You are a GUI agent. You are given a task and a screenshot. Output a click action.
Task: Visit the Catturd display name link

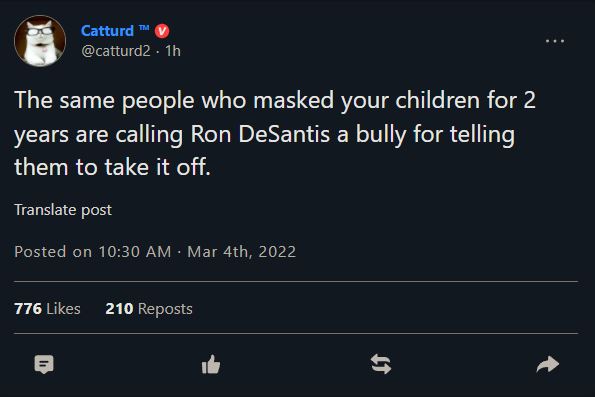point(107,31)
